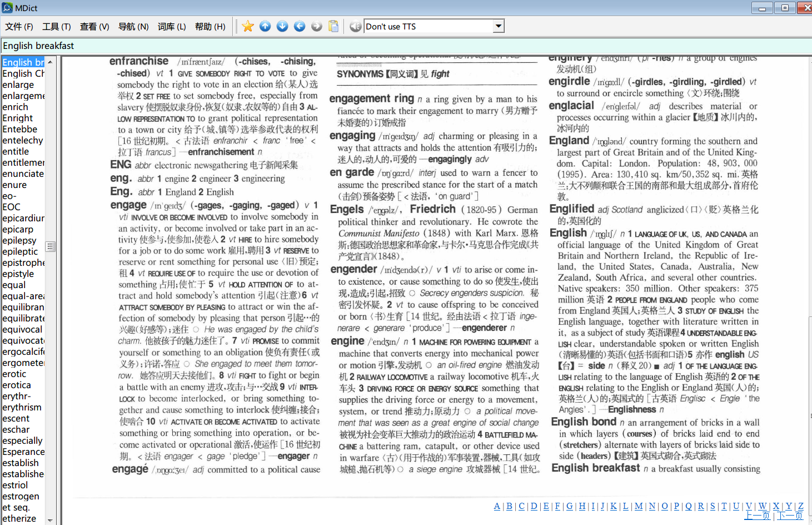
Task: Select "Enright" in the word list
Action: coord(17,118)
